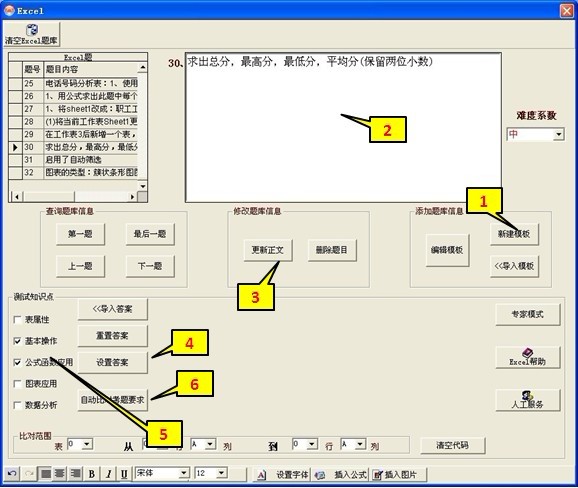Click the <<导入模板 button

click(514, 266)
